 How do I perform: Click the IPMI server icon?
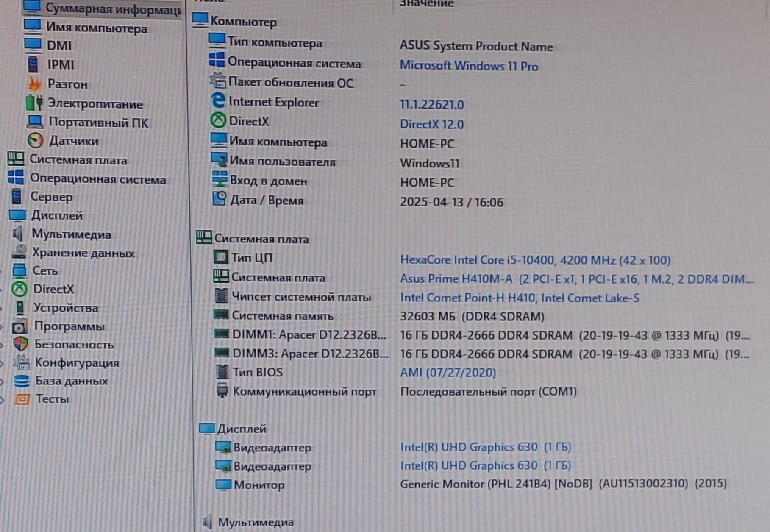click(33, 64)
